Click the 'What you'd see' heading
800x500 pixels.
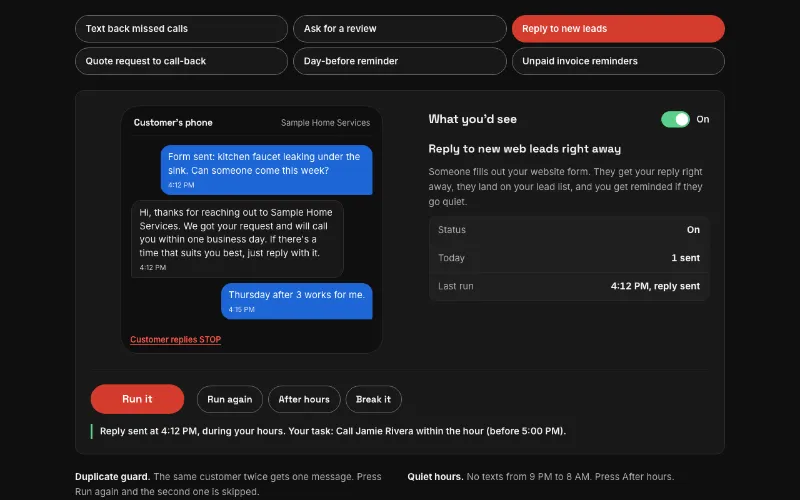(472, 119)
